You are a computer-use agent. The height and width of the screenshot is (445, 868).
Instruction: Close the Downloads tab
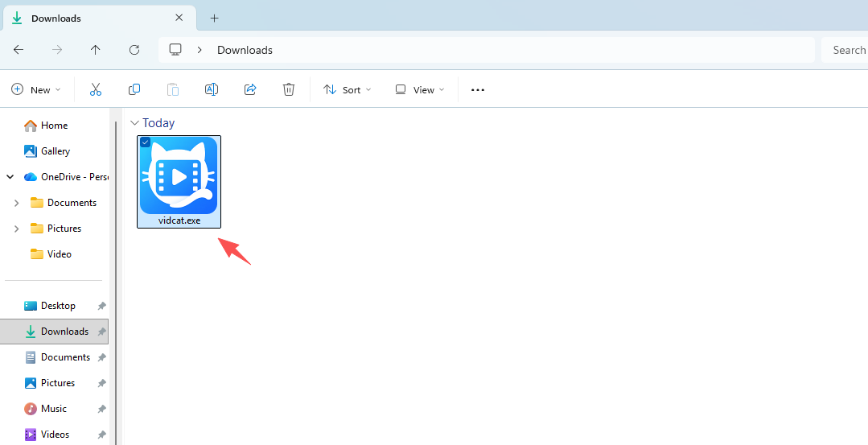[x=179, y=18]
